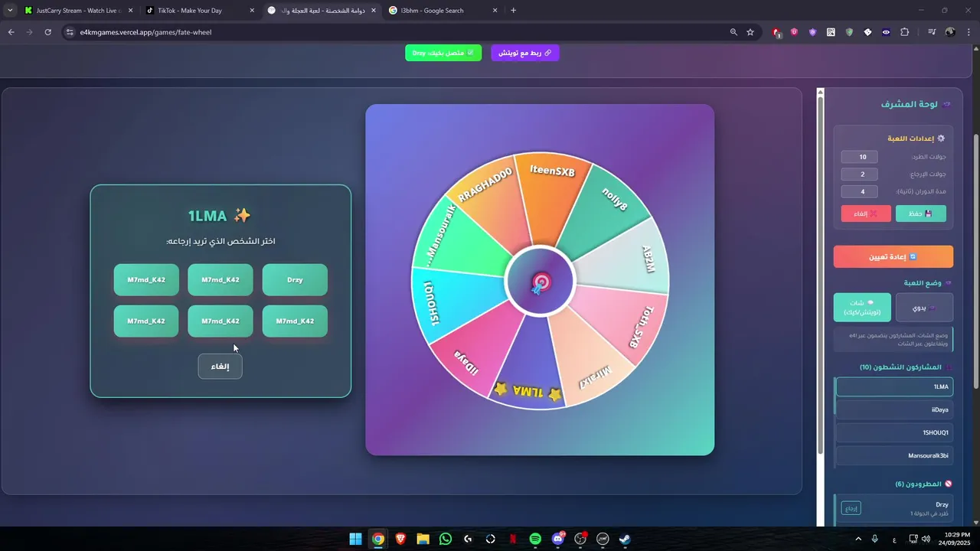Open Discord from the taskbar
The width and height of the screenshot is (980, 551).
coord(558,539)
